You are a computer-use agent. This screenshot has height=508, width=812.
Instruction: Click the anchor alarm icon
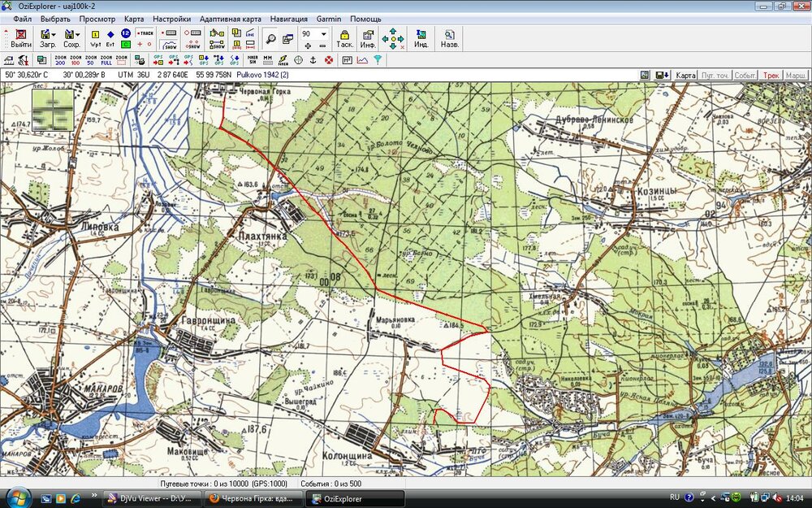313,60
